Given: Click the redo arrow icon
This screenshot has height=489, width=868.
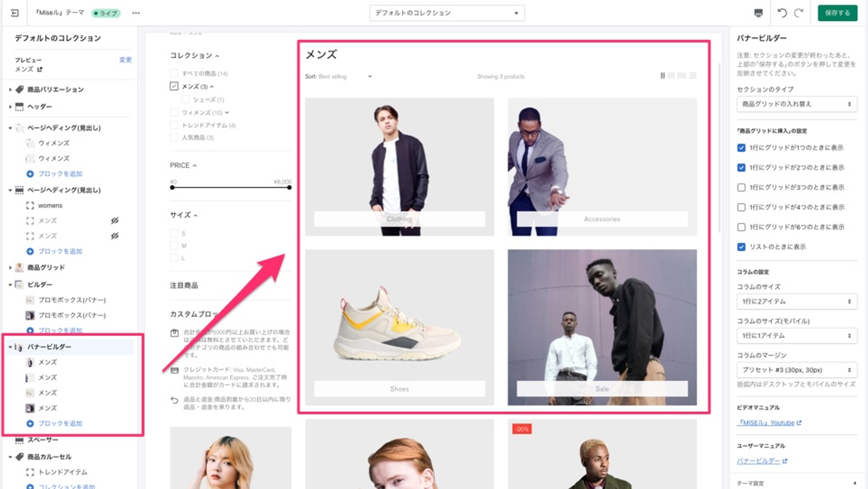Looking at the screenshot, I should point(799,13).
